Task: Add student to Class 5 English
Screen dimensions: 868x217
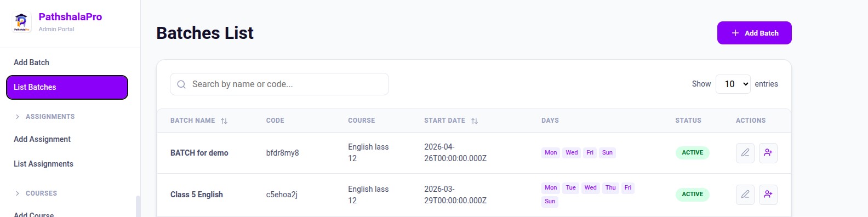Action: [x=768, y=195]
